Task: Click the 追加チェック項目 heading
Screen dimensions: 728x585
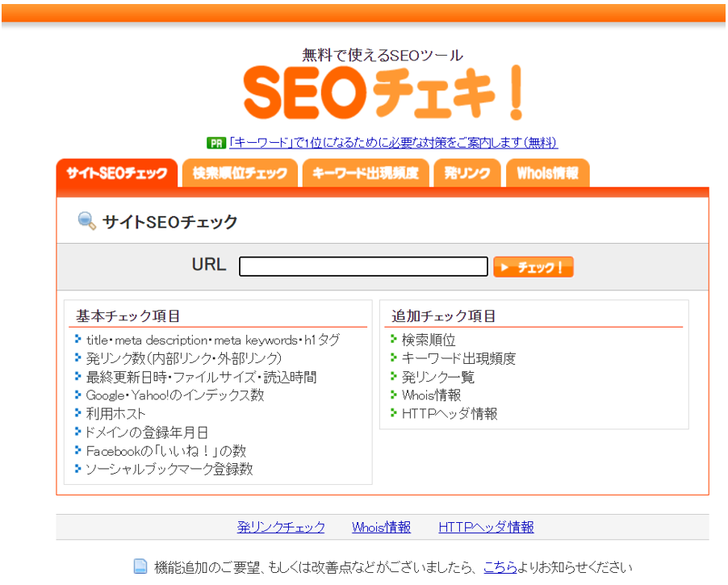Action: [x=443, y=316]
